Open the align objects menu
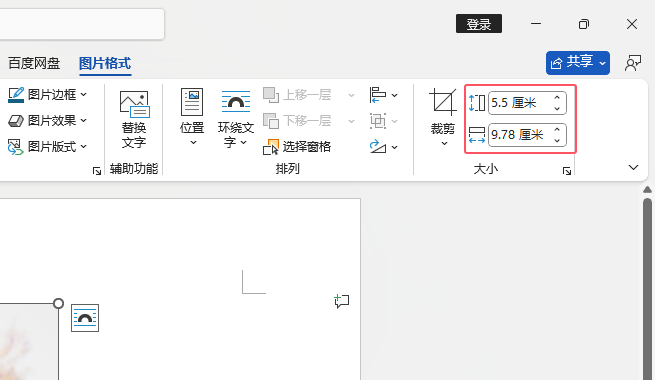This screenshot has width=655, height=380. pyautogui.click(x=383, y=95)
